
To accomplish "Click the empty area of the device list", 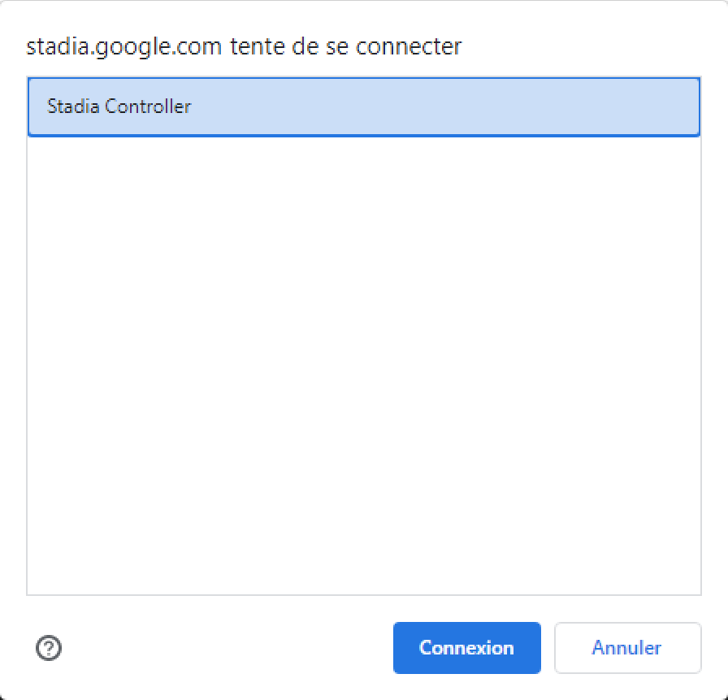I will [x=364, y=365].
